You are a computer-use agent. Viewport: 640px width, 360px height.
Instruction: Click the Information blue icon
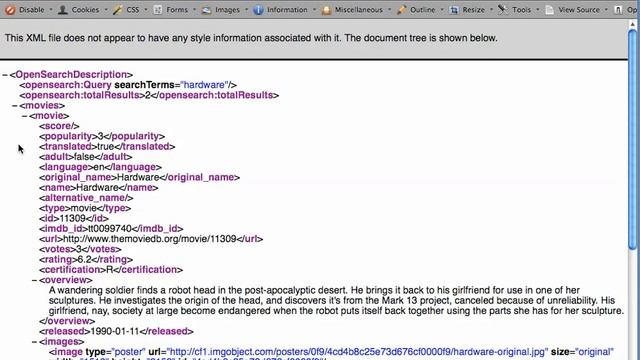click(258, 9)
